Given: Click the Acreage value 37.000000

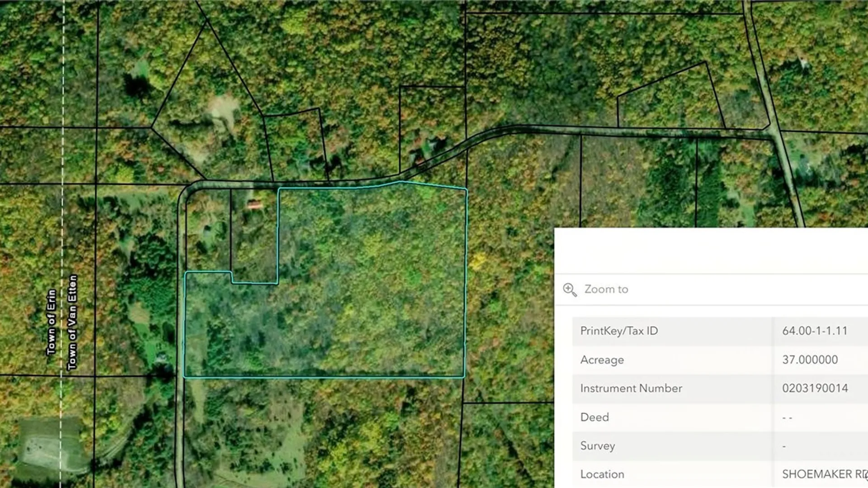Looking at the screenshot, I should pos(810,360).
